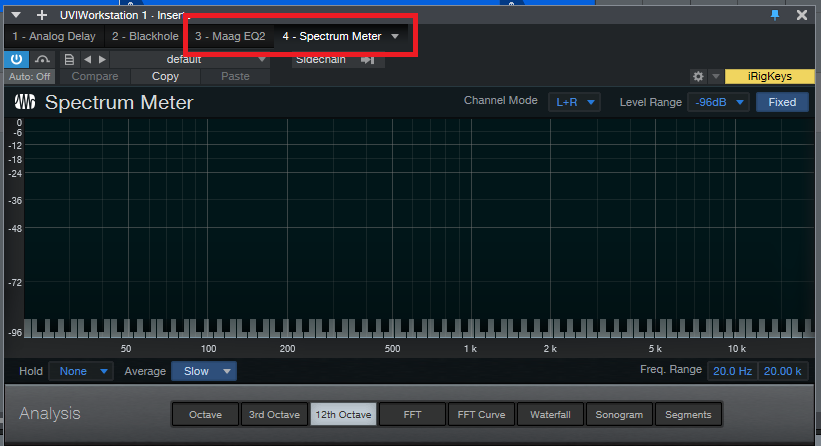This screenshot has height=446, width=821.
Task: Go to next preset arrow
Action: pyautogui.click(x=102, y=59)
